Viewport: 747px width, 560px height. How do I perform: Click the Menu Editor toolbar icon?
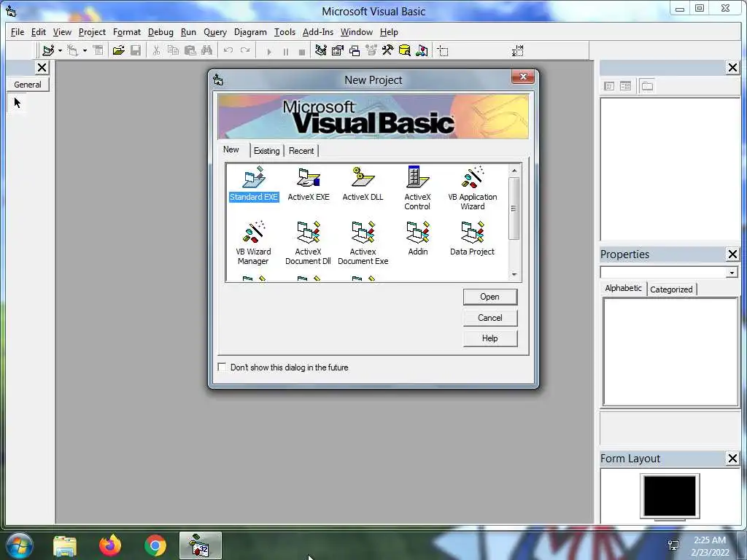coord(98,50)
